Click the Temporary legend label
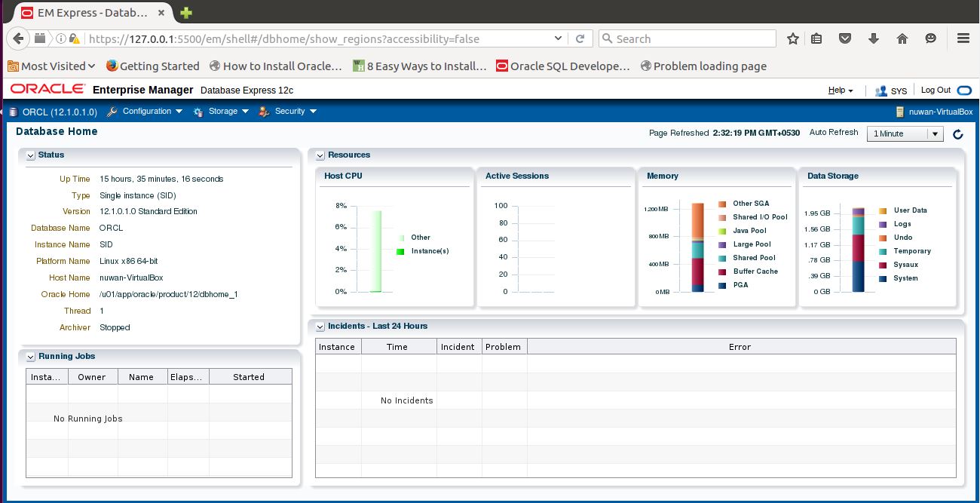 pyautogui.click(x=912, y=251)
